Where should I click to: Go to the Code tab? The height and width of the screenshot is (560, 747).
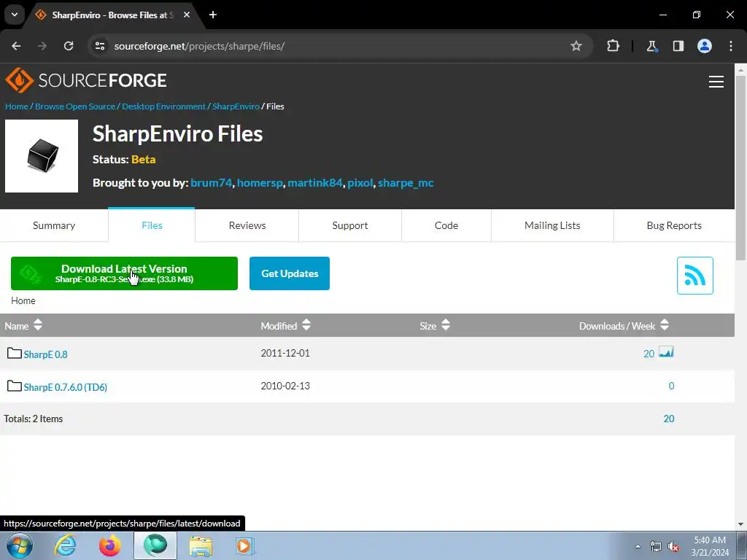[x=446, y=225]
